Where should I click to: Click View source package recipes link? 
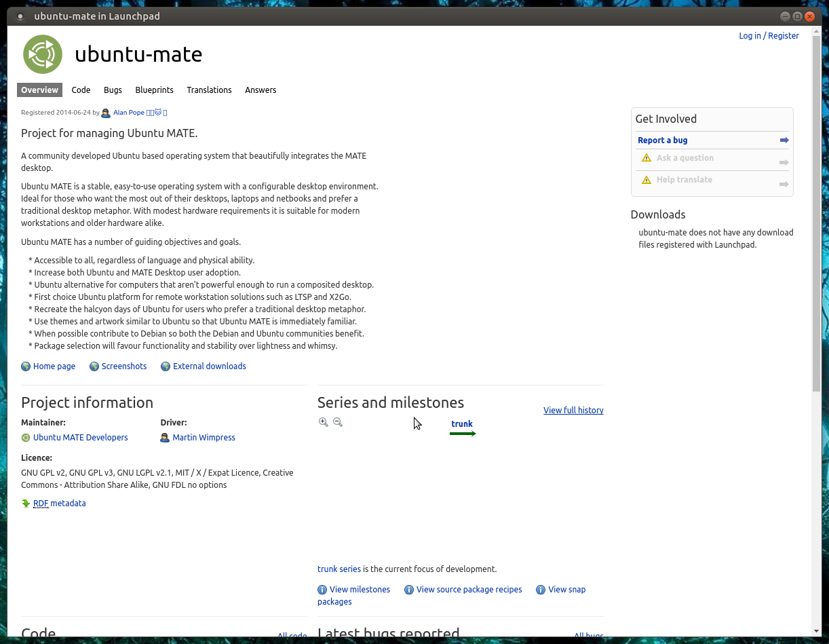[x=469, y=590]
